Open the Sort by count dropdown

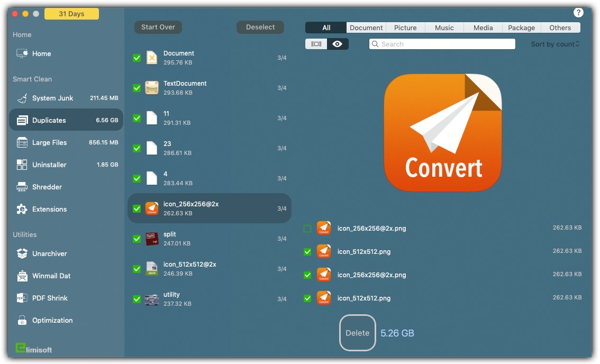pyautogui.click(x=555, y=44)
